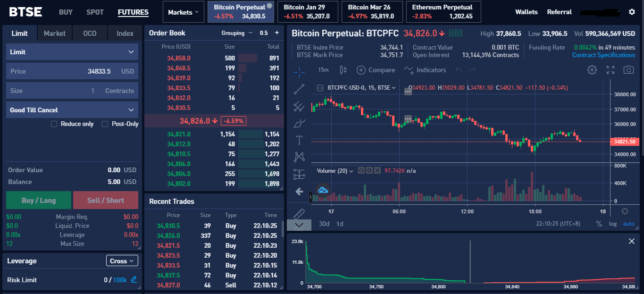Click the Buy / Long button
644x294 pixels.
coord(39,200)
